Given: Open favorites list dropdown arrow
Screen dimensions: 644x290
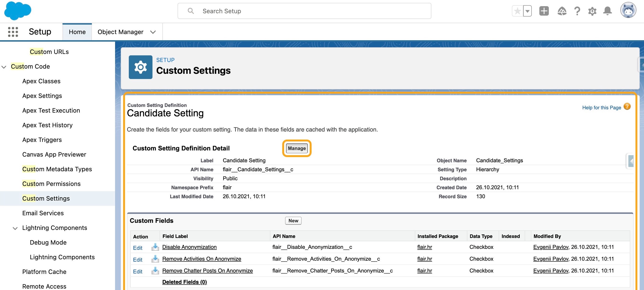Looking at the screenshot, I should (x=527, y=11).
